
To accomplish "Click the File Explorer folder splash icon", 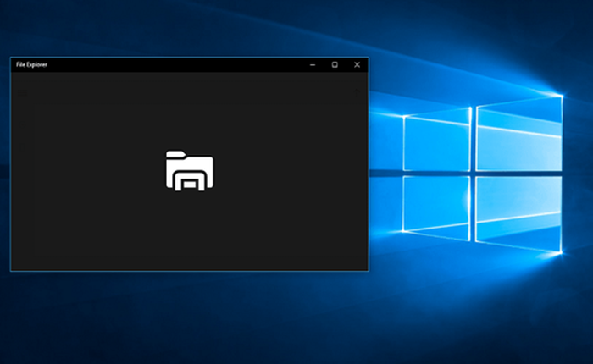I will tap(190, 171).
